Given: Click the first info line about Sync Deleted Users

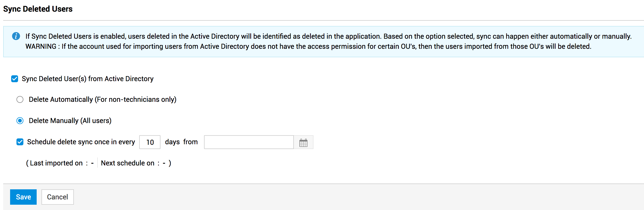Looking at the screenshot, I should [x=328, y=36].
